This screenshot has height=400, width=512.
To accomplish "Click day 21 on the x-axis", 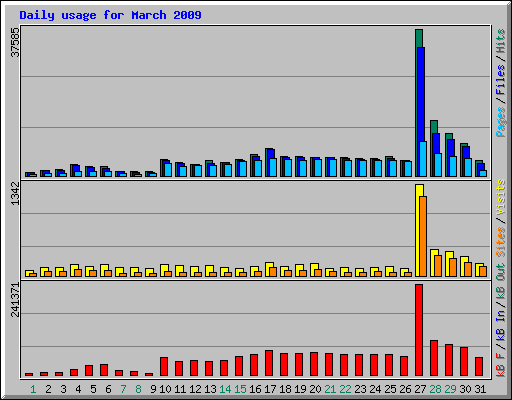I will click(330, 389).
